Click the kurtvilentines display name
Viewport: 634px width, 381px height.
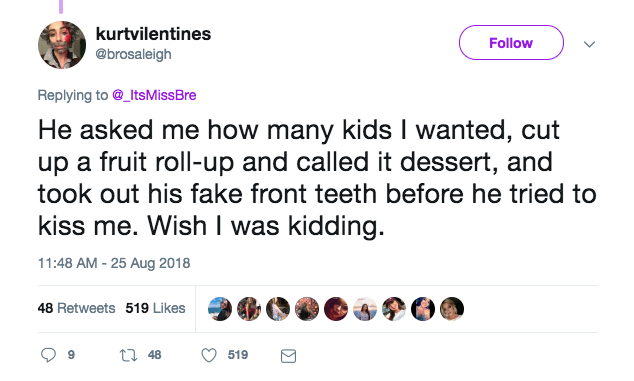(x=153, y=34)
